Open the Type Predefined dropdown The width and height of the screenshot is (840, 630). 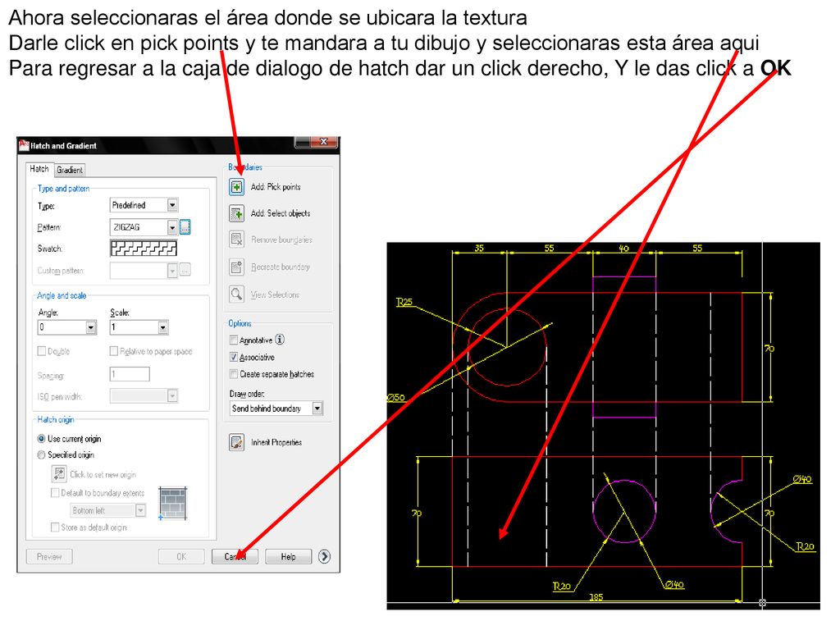coord(172,205)
